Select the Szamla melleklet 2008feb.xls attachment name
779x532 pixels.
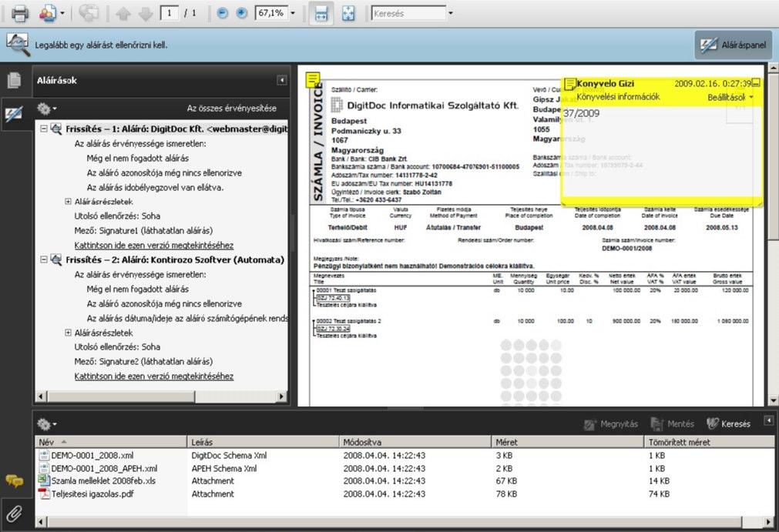tap(103, 480)
